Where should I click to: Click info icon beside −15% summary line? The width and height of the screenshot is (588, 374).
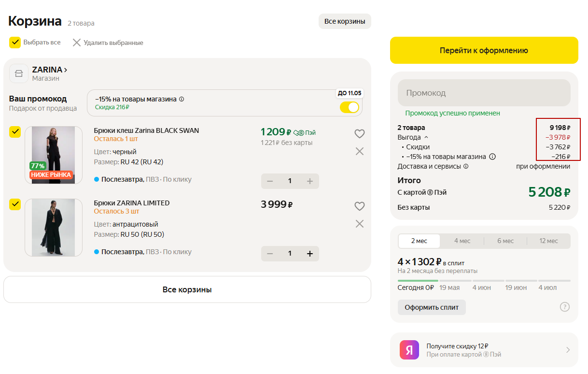coord(492,157)
